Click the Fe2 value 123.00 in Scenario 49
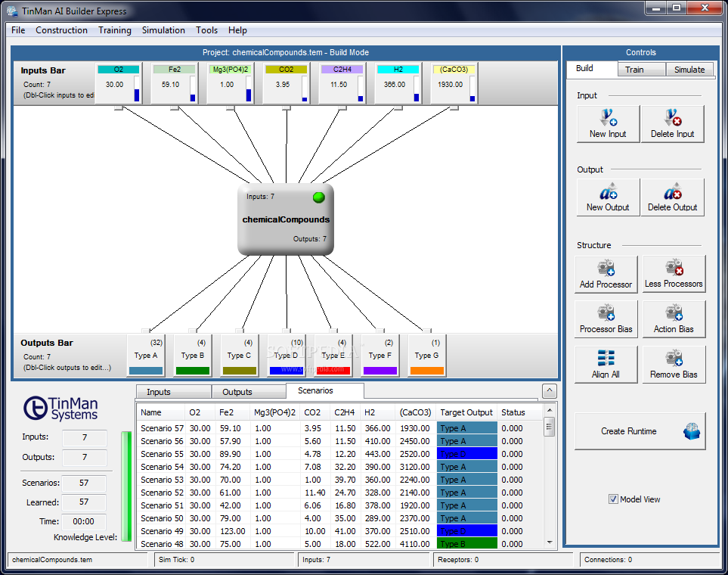The height and width of the screenshot is (575, 728). pyautogui.click(x=232, y=531)
